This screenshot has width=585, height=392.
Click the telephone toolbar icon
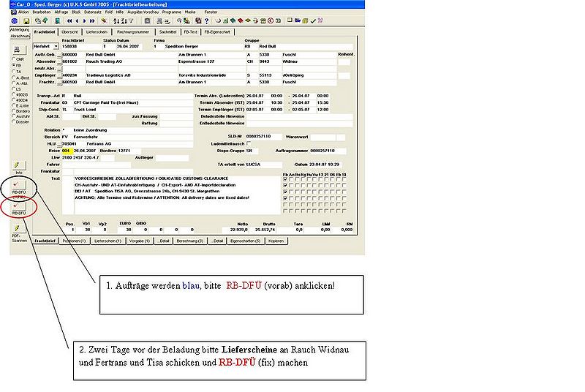point(263,21)
